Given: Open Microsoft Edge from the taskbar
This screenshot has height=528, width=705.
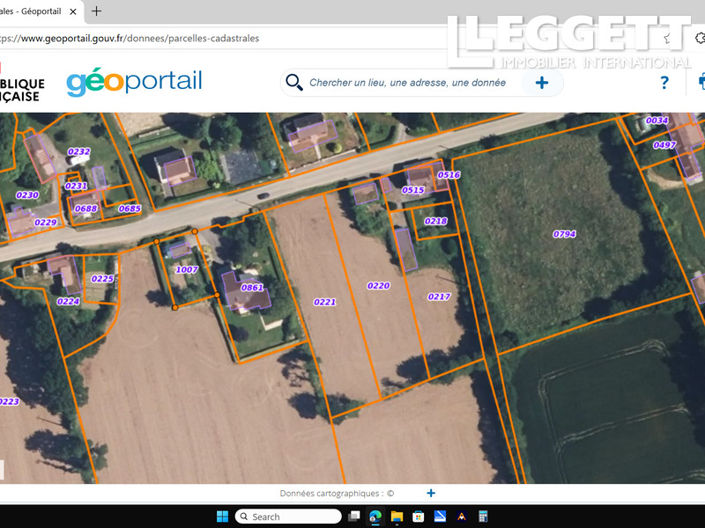Looking at the screenshot, I should click(376, 517).
